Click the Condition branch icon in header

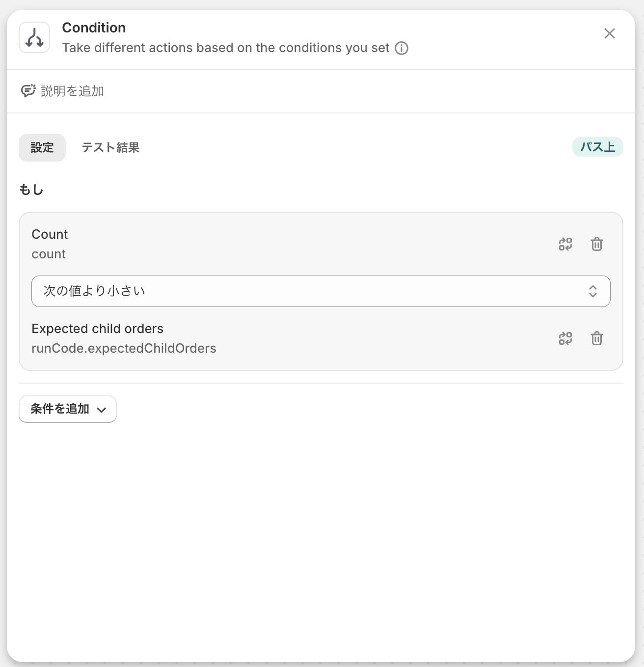(x=34, y=37)
